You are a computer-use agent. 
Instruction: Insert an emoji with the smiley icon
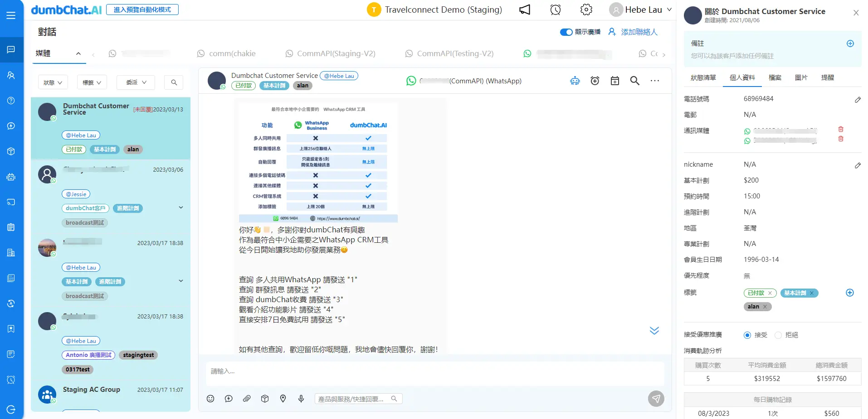coord(210,399)
